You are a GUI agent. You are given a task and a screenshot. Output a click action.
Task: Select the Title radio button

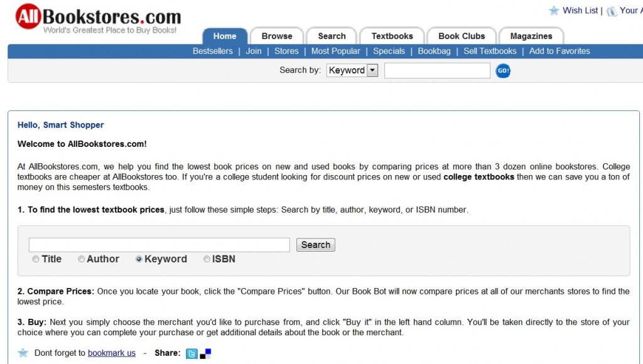36,259
